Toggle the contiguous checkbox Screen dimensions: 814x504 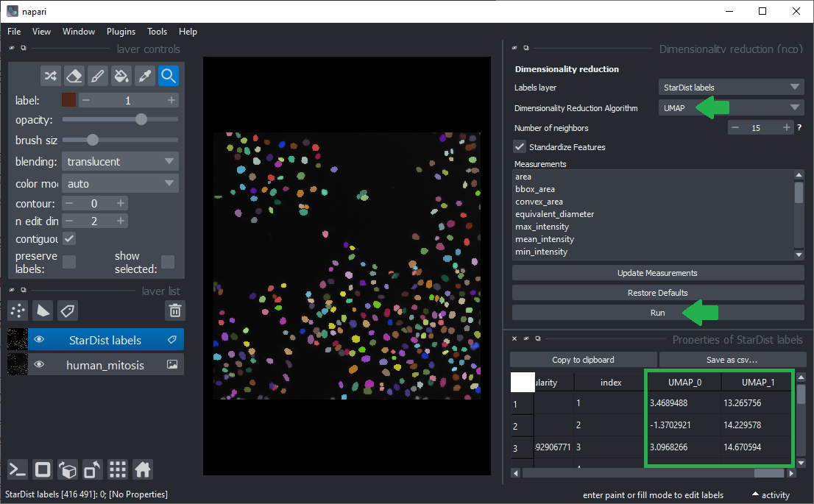pyautogui.click(x=69, y=239)
